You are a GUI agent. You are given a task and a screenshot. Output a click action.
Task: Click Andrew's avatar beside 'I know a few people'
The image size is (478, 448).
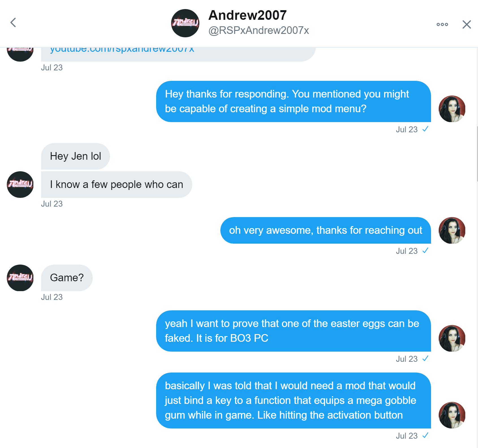coord(20,185)
